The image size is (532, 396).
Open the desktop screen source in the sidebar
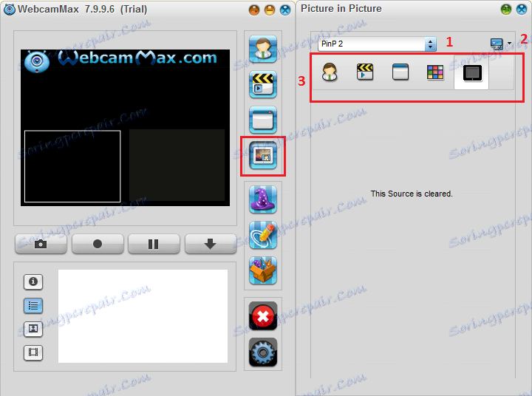tap(263, 120)
